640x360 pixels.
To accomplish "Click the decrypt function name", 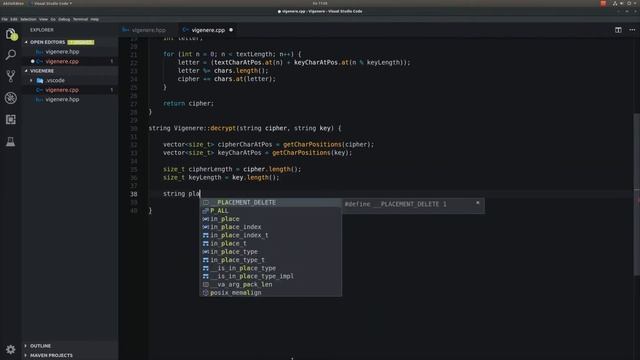I will 223,128.
